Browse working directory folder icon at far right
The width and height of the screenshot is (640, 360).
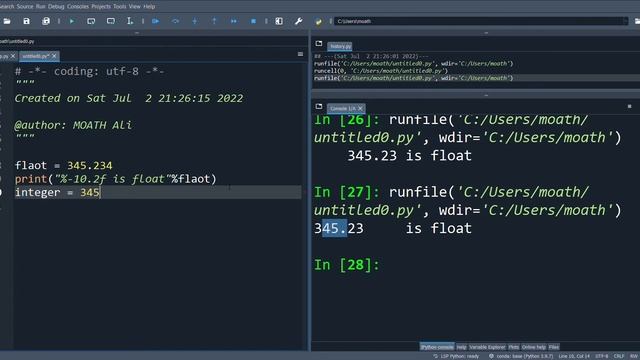coord(637,21)
